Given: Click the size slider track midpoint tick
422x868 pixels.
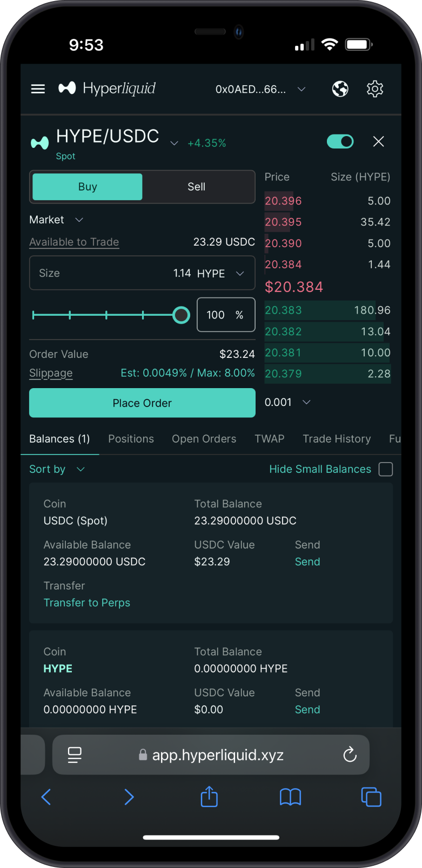Looking at the screenshot, I should (x=106, y=315).
